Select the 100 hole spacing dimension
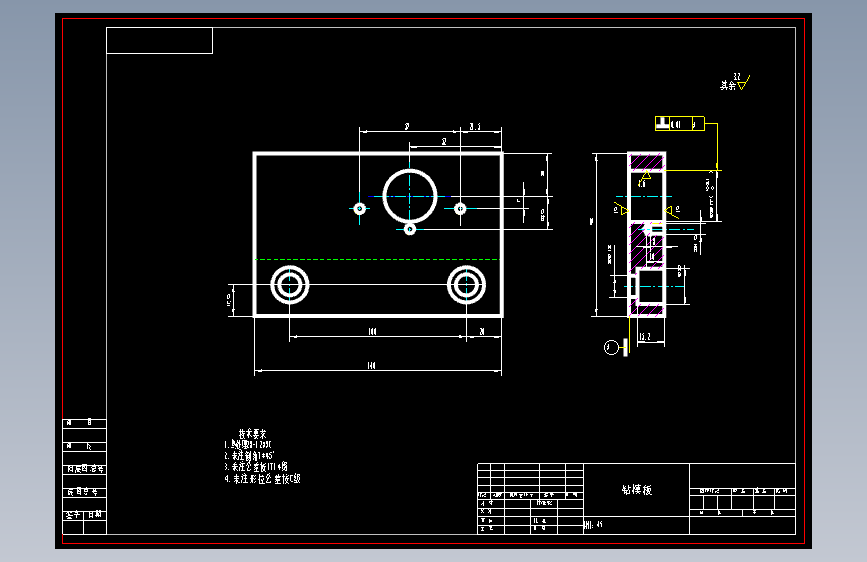The width and height of the screenshot is (867, 562). click(x=373, y=331)
